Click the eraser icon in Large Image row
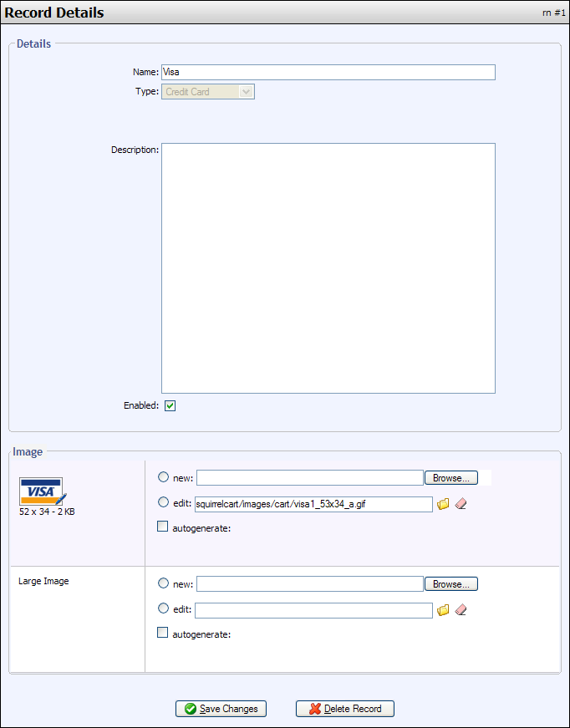 (461, 610)
